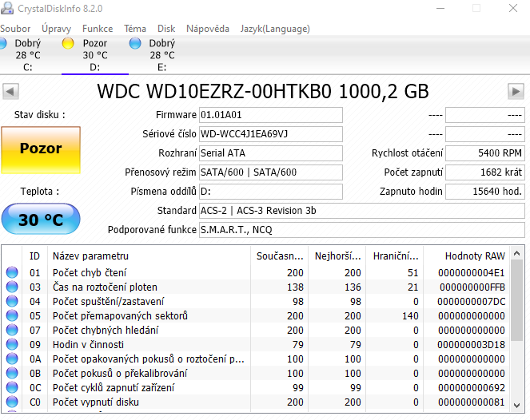Select the Hodin v činnosti row text
Screen dimensions: 530x420
point(88,344)
